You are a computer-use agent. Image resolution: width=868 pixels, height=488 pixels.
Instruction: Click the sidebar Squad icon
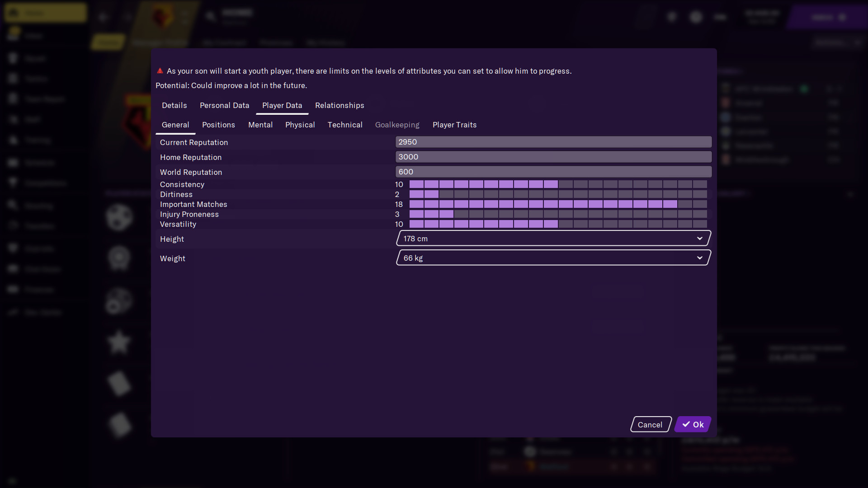[13, 58]
